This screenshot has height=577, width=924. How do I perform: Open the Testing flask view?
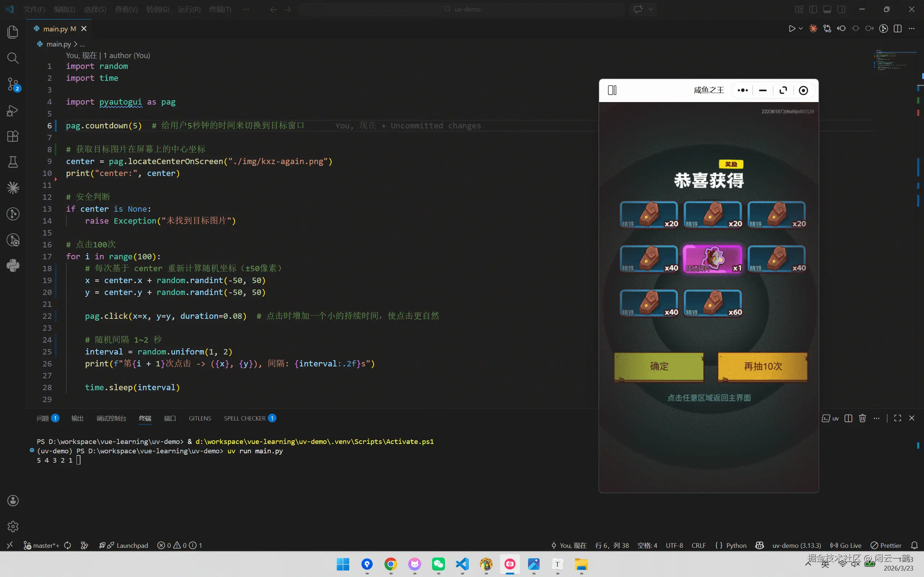tap(13, 162)
